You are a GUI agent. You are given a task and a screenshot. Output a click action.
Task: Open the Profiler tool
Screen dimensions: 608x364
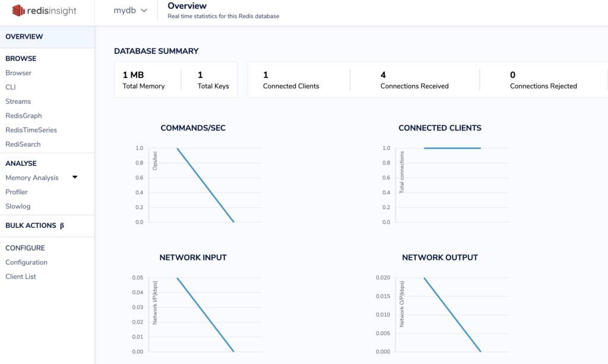point(17,192)
